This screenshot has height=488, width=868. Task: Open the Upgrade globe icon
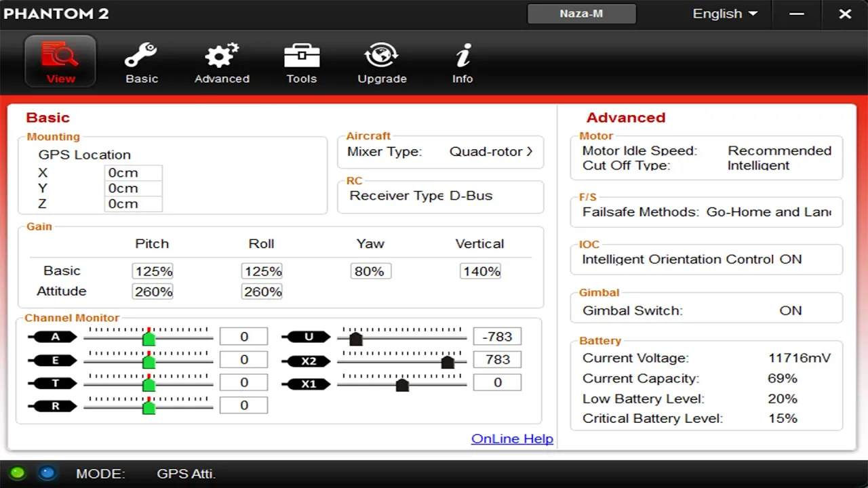pyautogui.click(x=381, y=56)
